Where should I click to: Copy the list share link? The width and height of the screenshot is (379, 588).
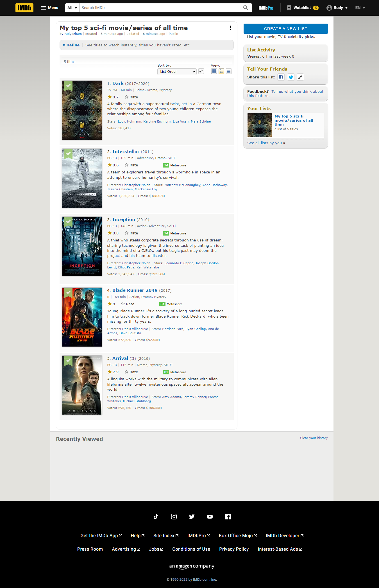(x=300, y=77)
